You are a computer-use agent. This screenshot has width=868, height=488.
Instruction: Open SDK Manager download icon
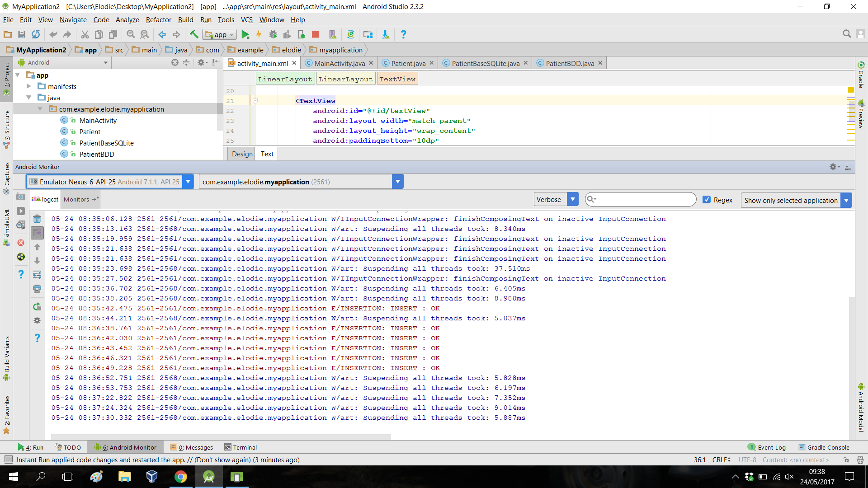pos(386,34)
